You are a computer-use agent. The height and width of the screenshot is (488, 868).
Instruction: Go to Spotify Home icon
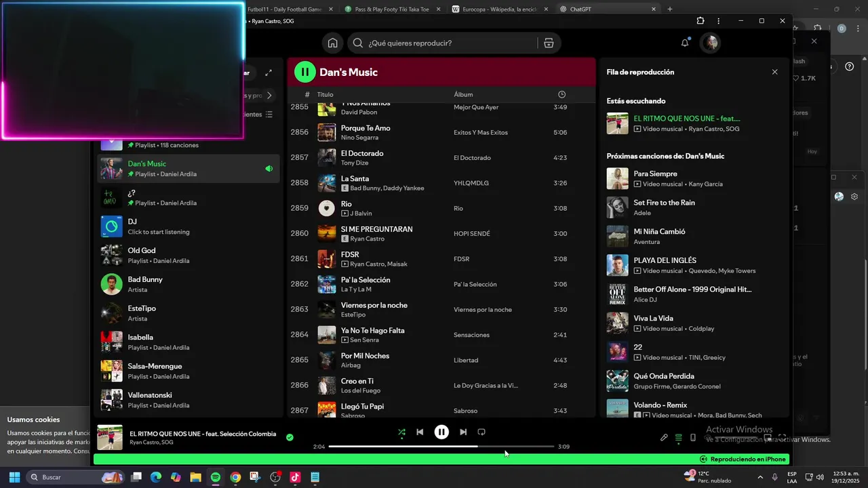(x=332, y=43)
